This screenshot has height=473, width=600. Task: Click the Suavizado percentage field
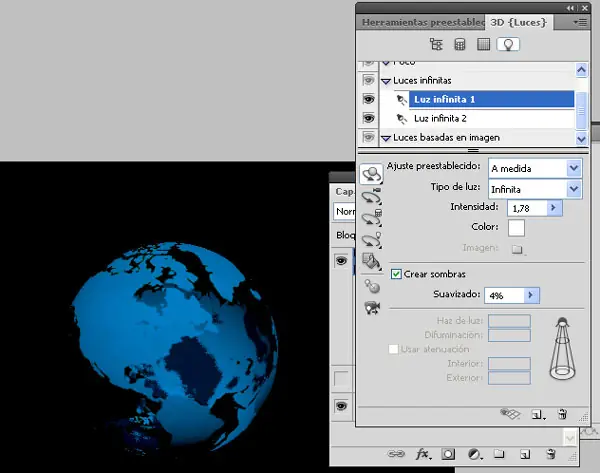tap(504, 295)
